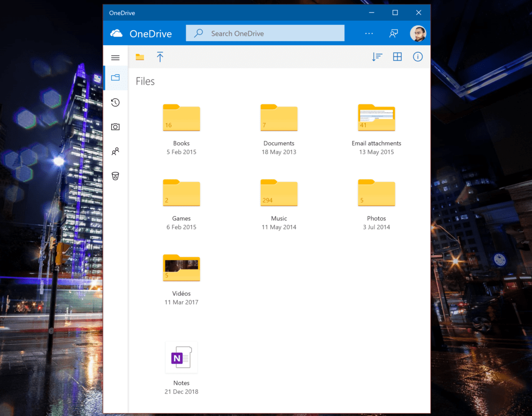
Task: Maximize the OneDrive window
Action: pyautogui.click(x=395, y=12)
